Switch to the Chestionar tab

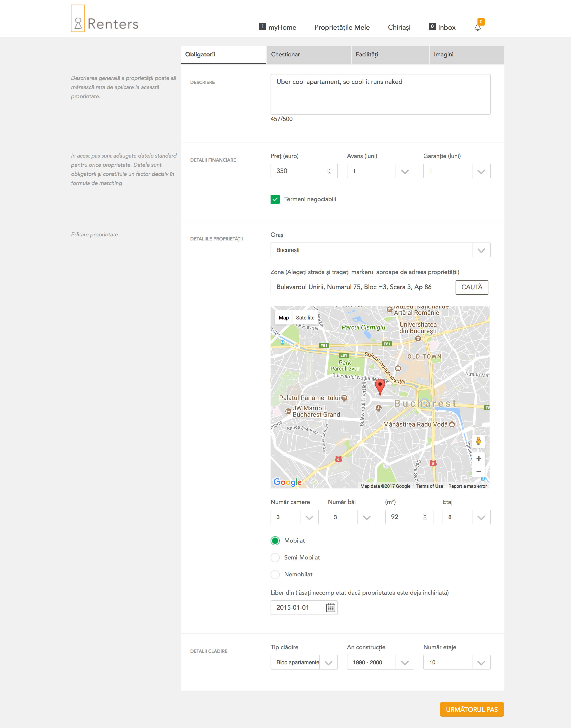tap(308, 55)
